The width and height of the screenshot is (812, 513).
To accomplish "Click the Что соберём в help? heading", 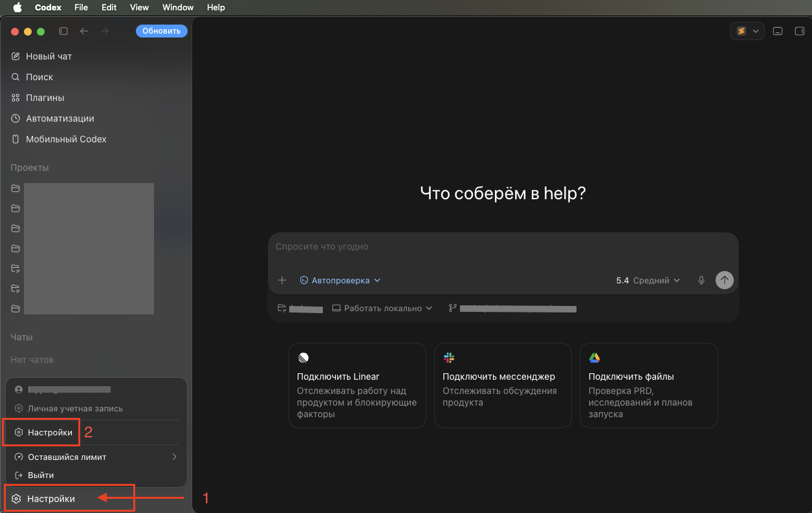I will point(503,193).
